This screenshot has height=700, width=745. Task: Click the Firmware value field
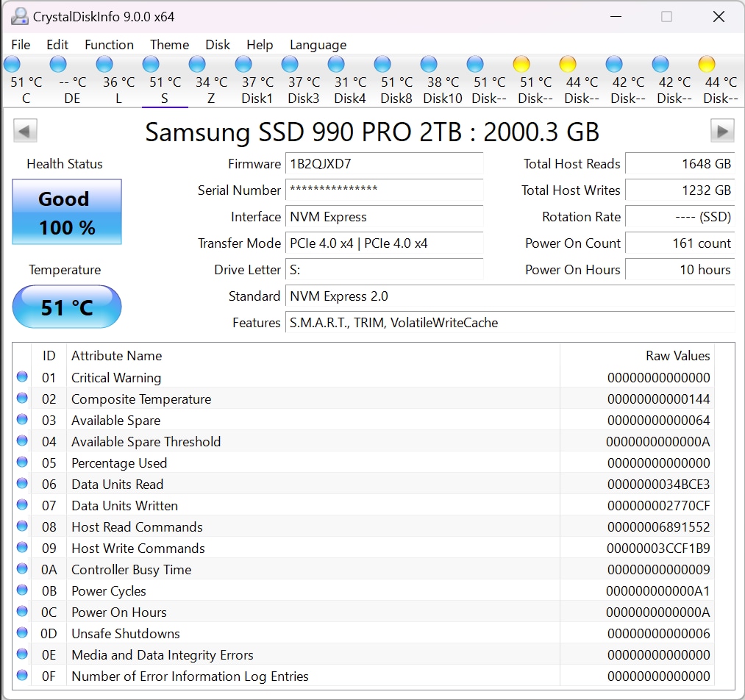coord(384,164)
